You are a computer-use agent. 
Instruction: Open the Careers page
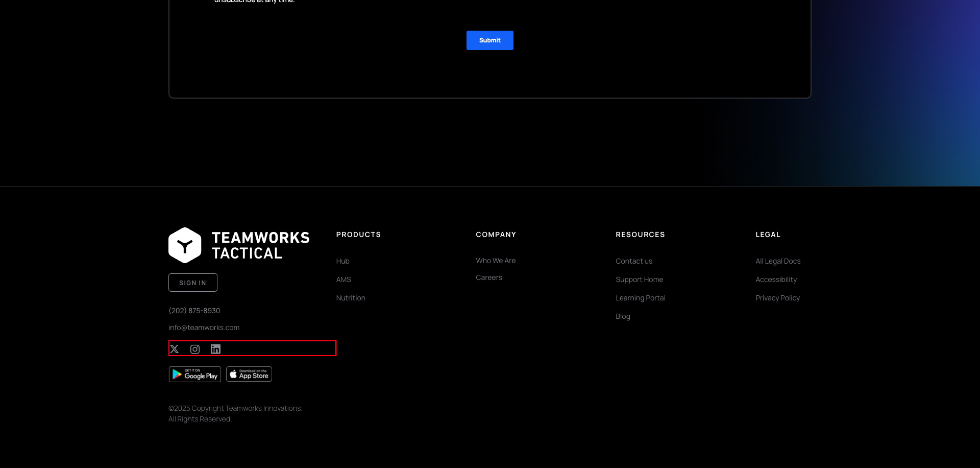point(489,277)
